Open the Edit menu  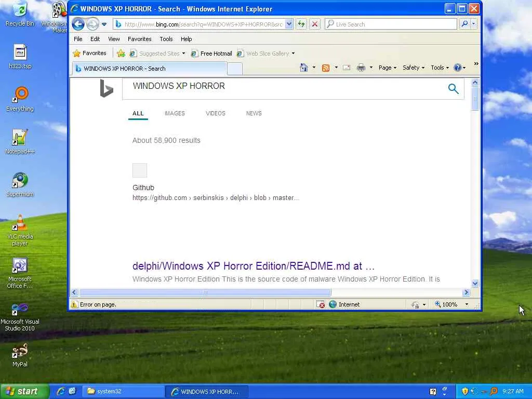point(95,39)
